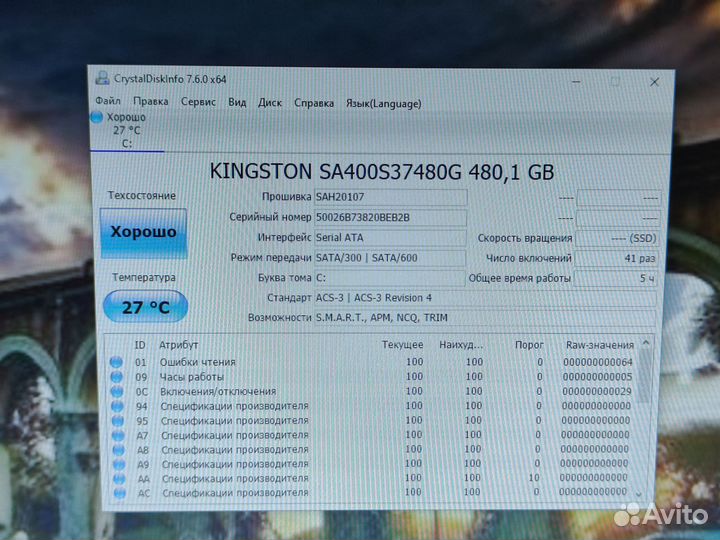Screen dimensions: 720x540
Task: Click the Raw-значения column header
Action: pyautogui.click(x=600, y=345)
